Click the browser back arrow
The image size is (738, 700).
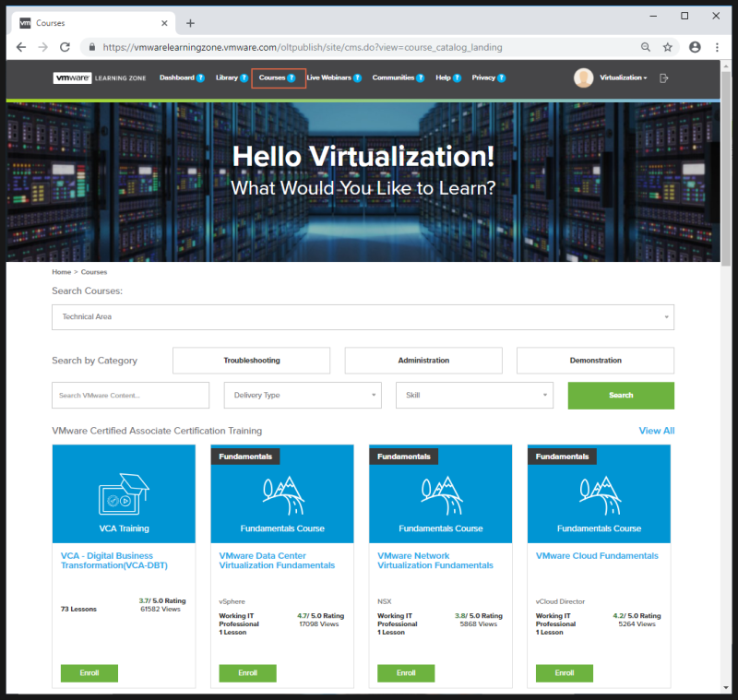point(20,45)
